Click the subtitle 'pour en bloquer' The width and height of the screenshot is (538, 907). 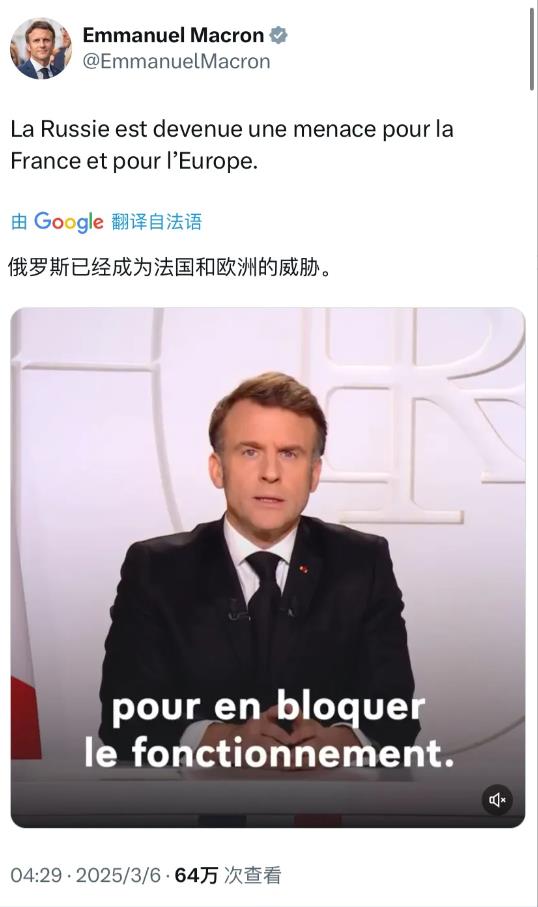(x=268, y=707)
